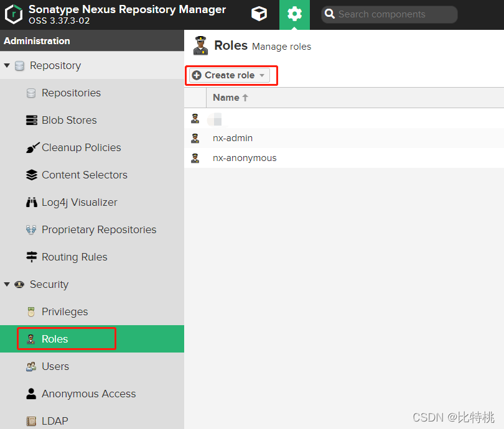
Task: Click the plus icon on Create role
Action: tap(197, 75)
